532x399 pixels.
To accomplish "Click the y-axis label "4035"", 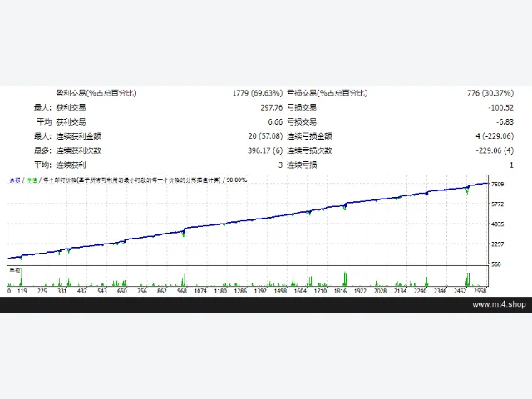I will click(x=498, y=224).
